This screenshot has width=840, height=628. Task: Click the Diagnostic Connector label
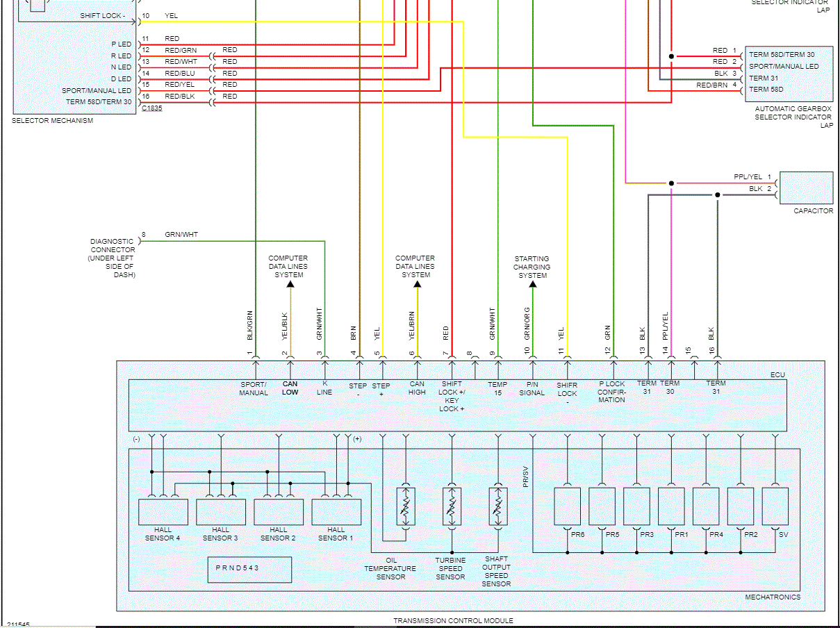pos(113,258)
